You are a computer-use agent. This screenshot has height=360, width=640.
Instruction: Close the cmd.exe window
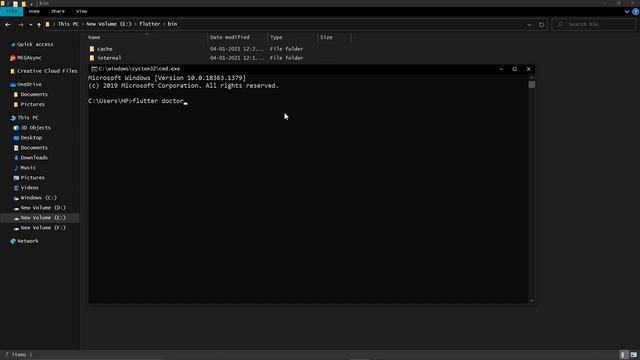coord(529,69)
